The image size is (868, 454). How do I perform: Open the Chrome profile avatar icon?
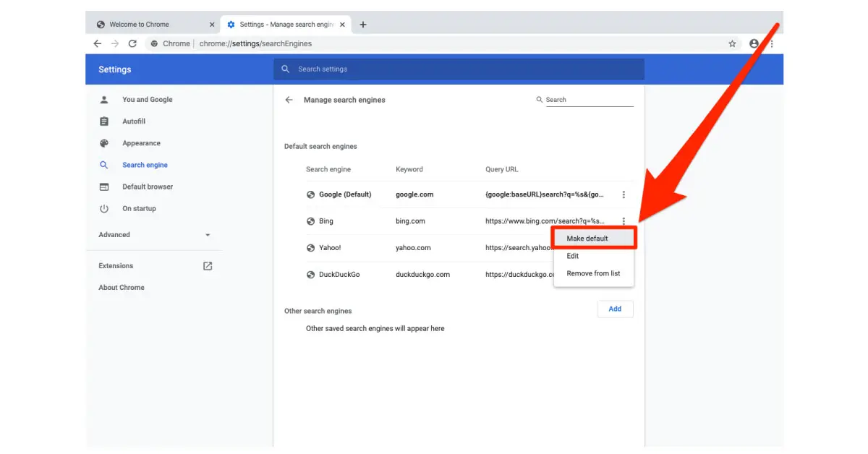pos(754,43)
